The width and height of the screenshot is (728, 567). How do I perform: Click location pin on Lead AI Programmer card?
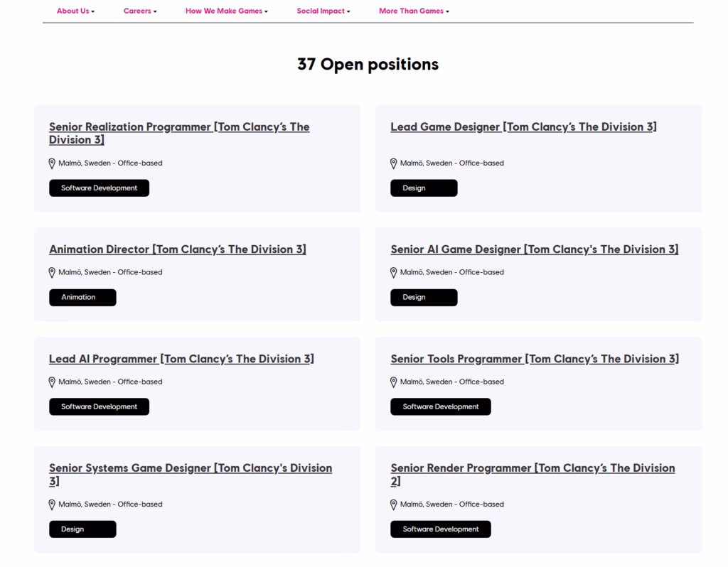pyautogui.click(x=52, y=382)
